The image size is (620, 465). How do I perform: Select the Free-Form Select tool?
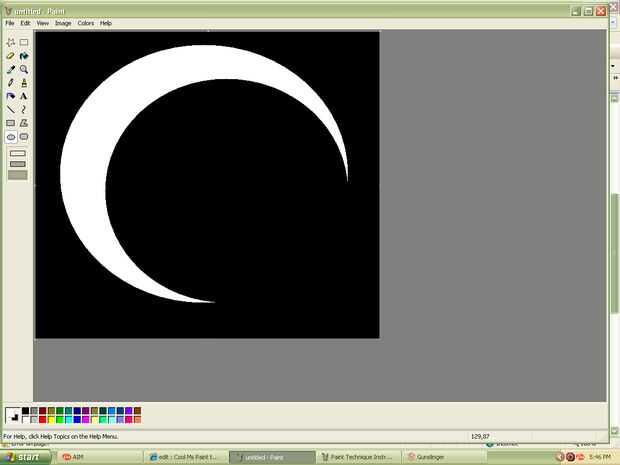pyautogui.click(x=11, y=42)
